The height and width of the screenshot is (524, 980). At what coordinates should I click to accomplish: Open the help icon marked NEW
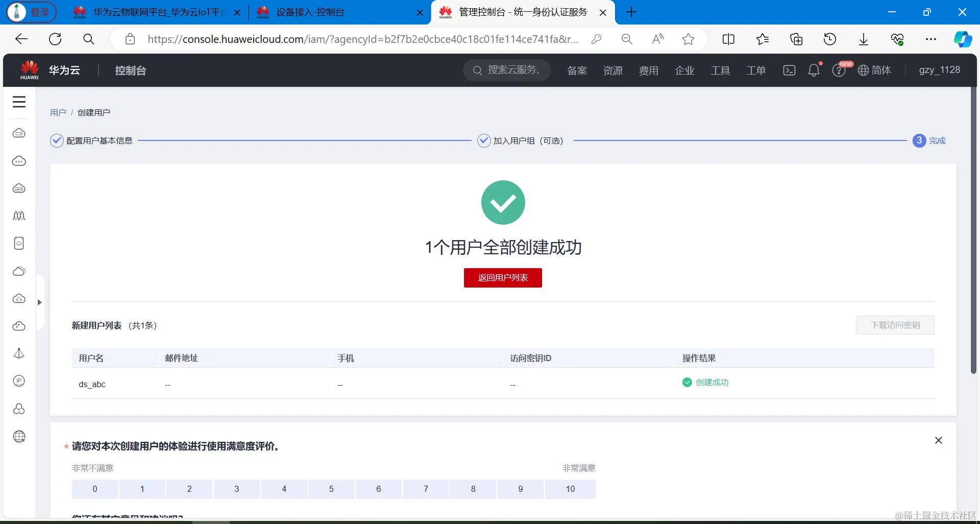(839, 70)
